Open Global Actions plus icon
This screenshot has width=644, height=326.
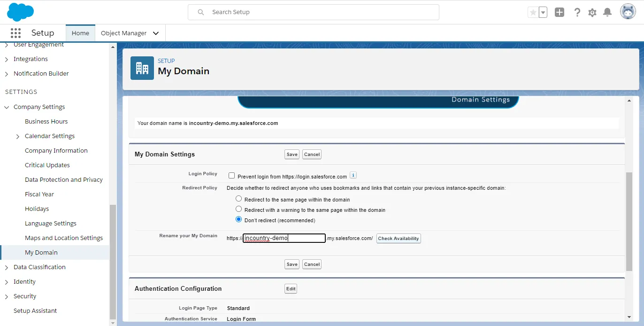click(559, 12)
